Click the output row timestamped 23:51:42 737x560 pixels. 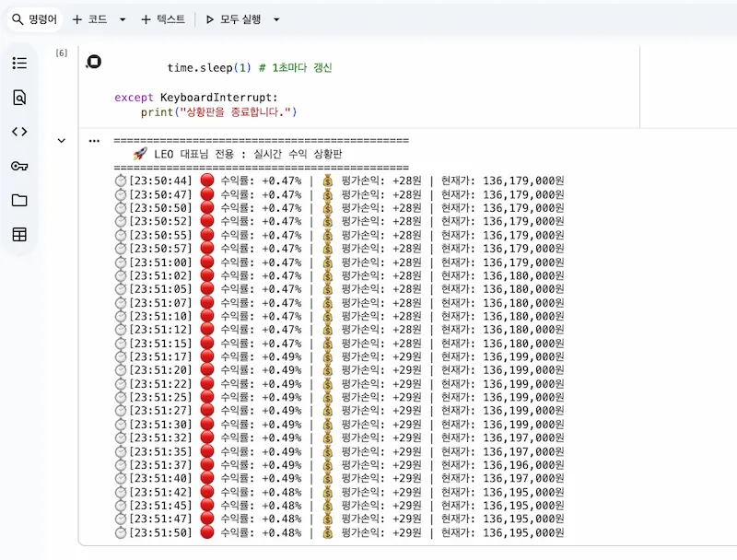pos(339,492)
